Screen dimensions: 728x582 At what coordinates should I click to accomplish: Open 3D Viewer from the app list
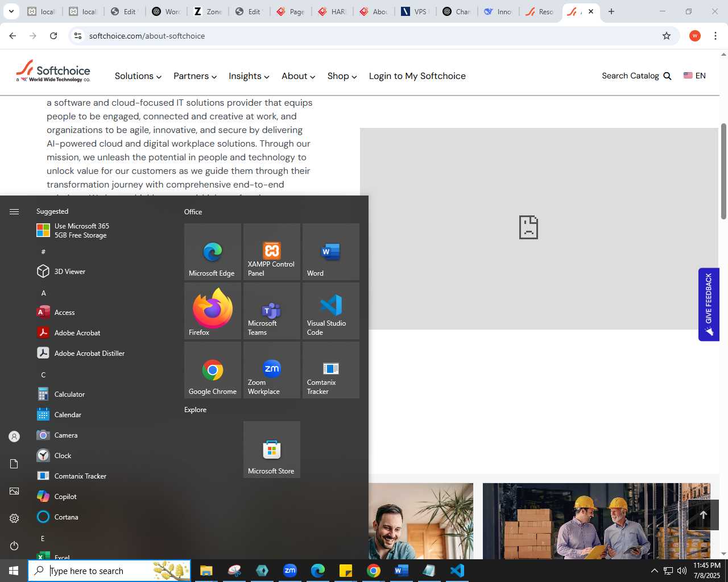[102, 272]
